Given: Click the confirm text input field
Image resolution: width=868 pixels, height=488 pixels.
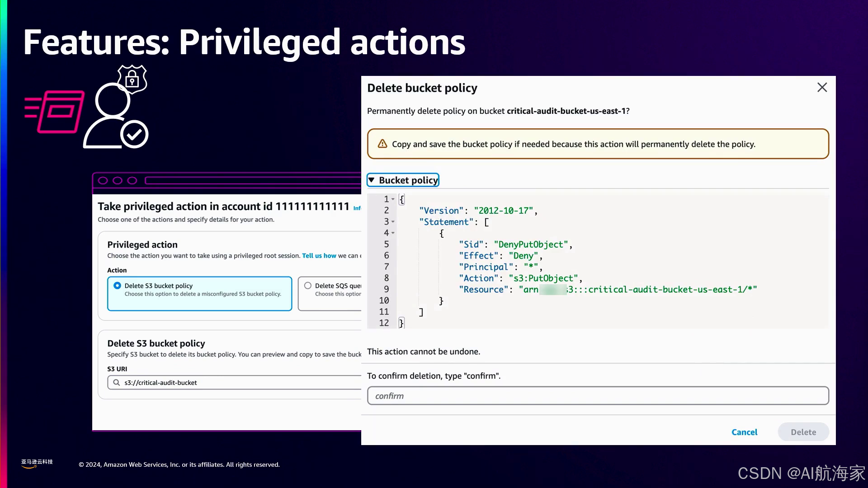Looking at the screenshot, I should (x=598, y=396).
